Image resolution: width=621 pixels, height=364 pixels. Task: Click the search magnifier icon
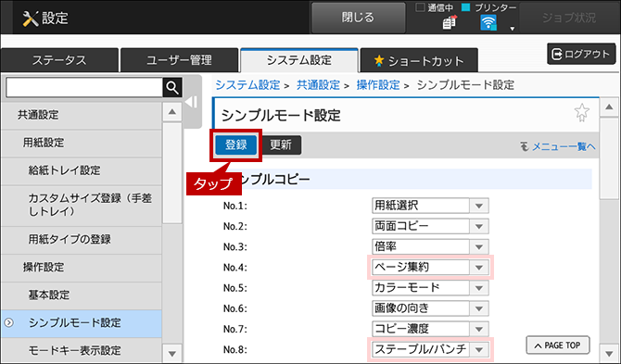click(172, 87)
